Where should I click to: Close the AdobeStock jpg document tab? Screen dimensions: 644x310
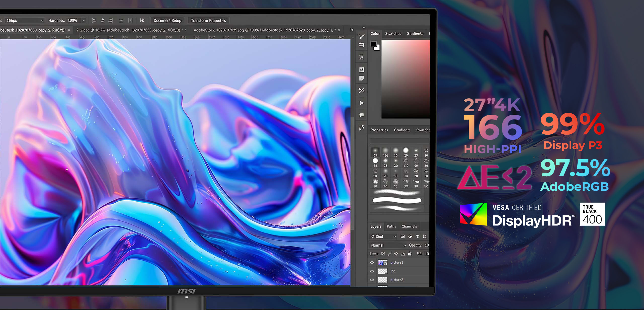(339, 30)
